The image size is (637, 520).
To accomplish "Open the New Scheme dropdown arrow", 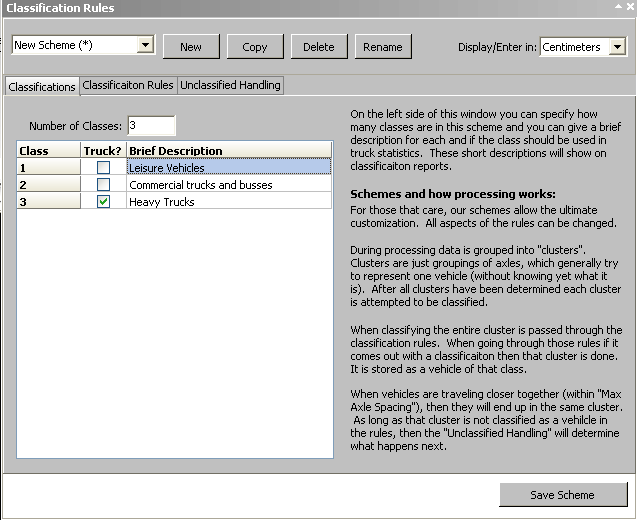I will click(x=145, y=45).
